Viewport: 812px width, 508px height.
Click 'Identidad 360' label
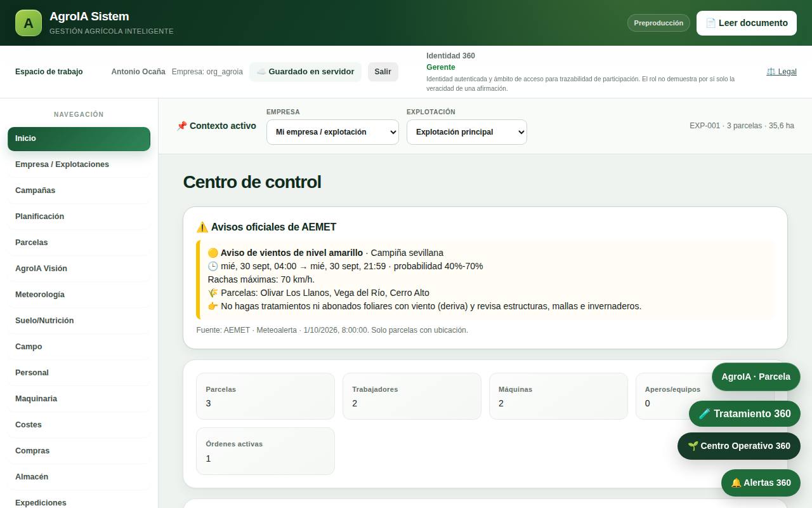click(x=450, y=56)
